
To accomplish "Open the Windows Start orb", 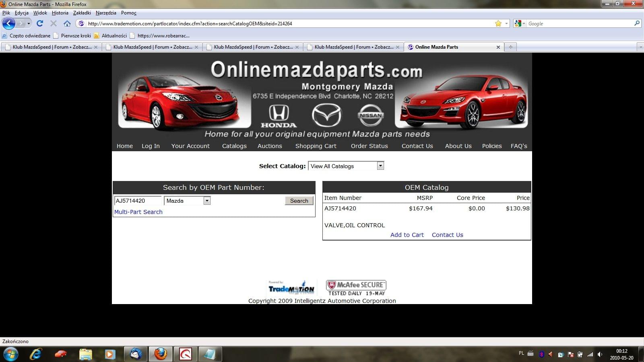I will tap(10, 354).
